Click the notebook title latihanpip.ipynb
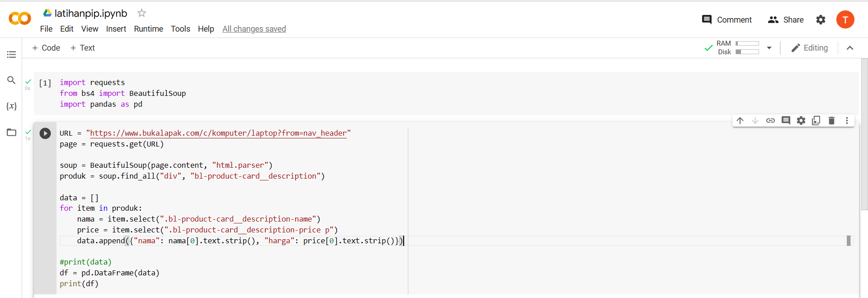This screenshot has width=868, height=298. click(91, 13)
